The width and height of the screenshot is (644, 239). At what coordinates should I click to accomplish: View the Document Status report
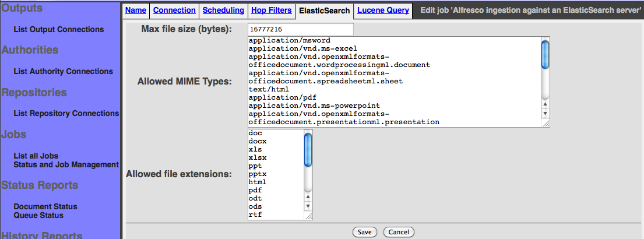[x=45, y=206]
